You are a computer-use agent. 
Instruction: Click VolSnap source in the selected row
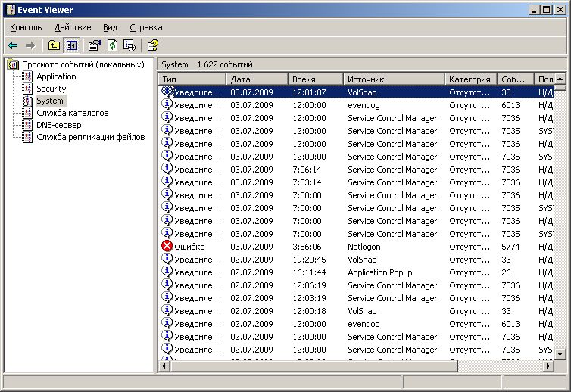coord(362,92)
